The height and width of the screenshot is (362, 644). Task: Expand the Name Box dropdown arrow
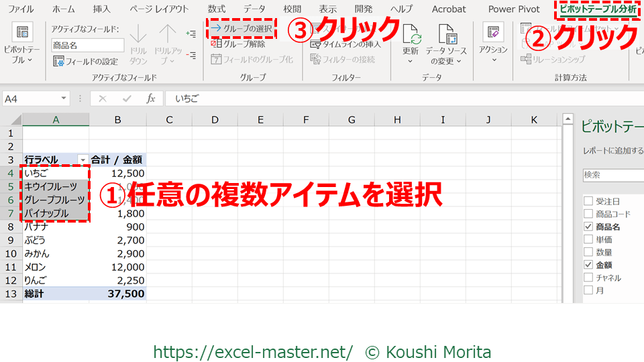pos(64,99)
